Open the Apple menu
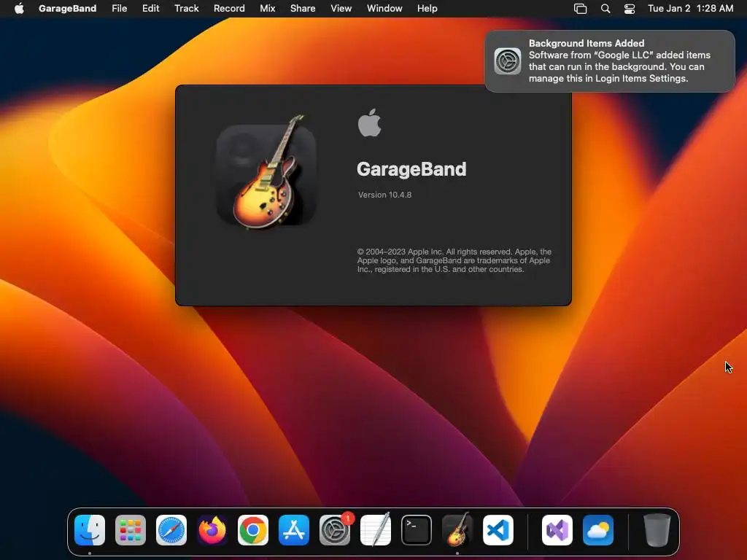Screen dimensions: 747x560 click(x=19, y=9)
